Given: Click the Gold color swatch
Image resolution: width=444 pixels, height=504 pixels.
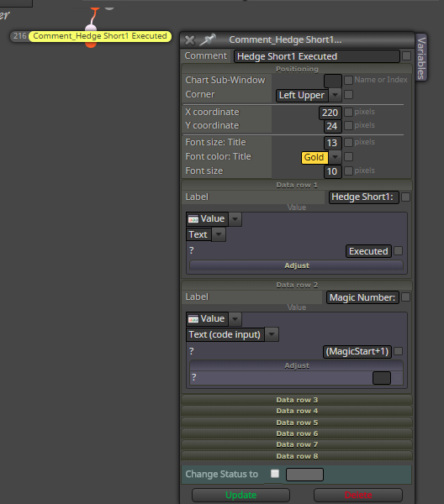Looking at the screenshot, I should point(314,158).
